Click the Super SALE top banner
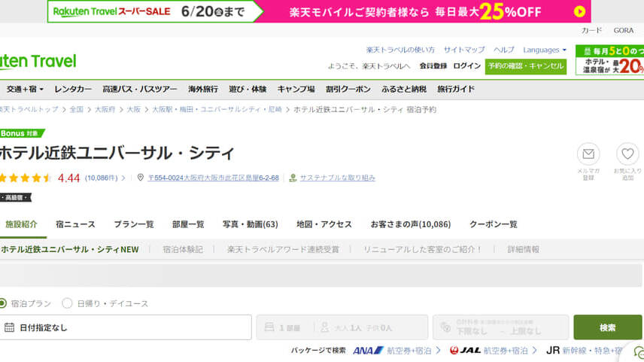The image size is (644, 362). pyautogui.click(x=319, y=11)
